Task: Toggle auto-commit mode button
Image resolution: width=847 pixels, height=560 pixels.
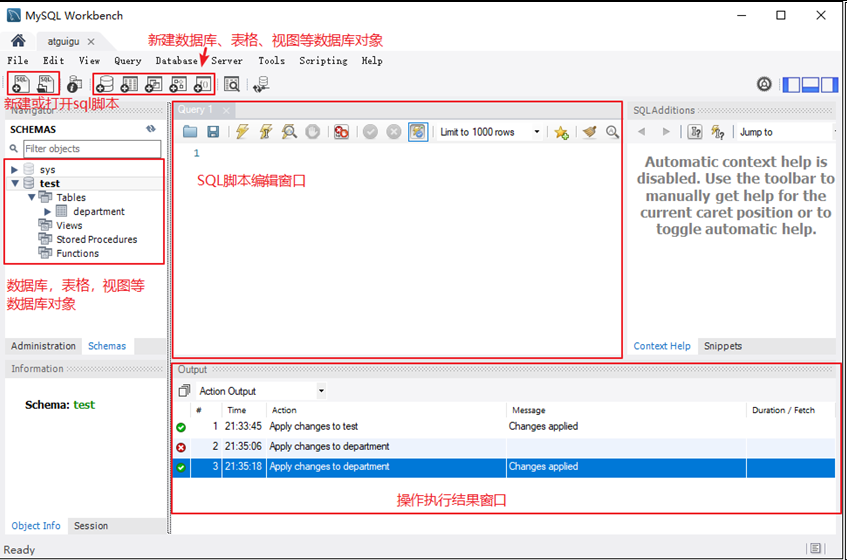Action: pos(418,131)
